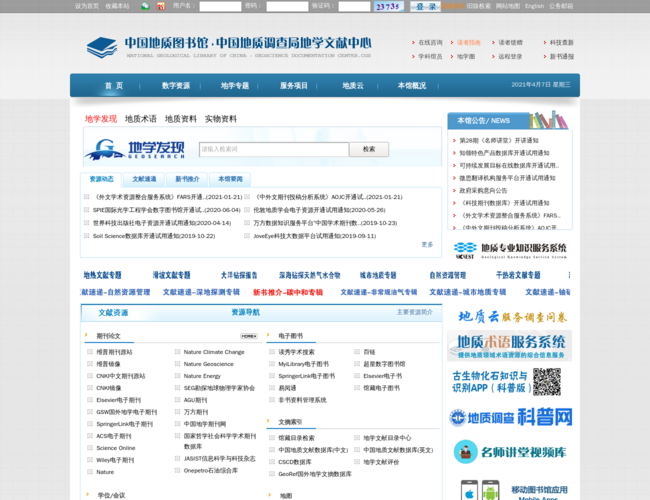Open the Android mobile app icon
The width and height of the screenshot is (650, 500).
click(x=490, y=490)
